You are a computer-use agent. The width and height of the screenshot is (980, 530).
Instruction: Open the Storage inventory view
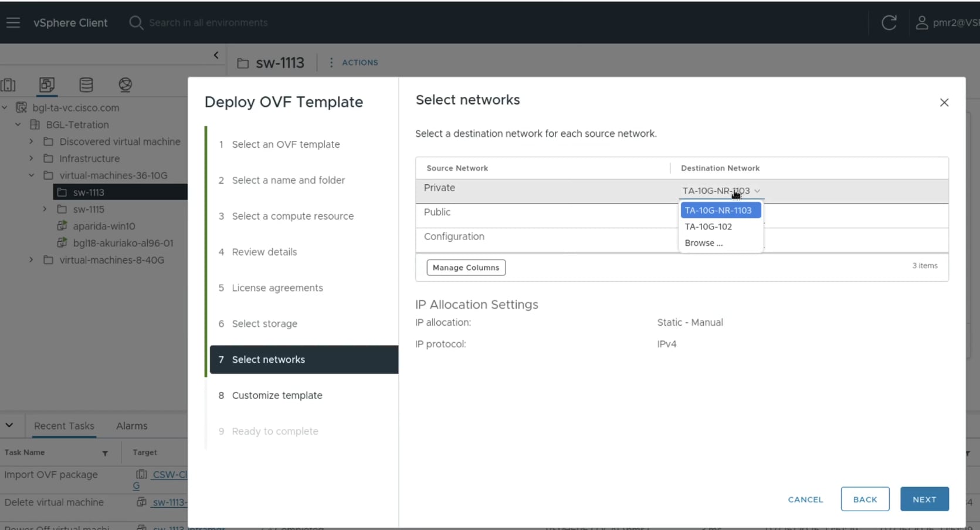[86, 85]
